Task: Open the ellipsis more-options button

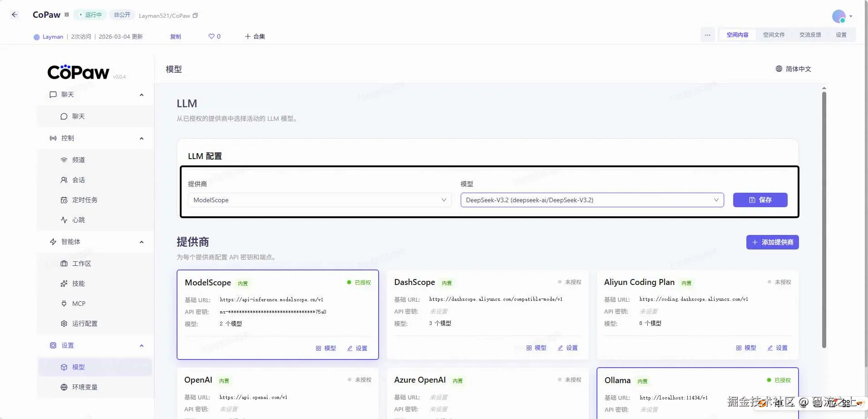Action: [x=707, y=35]
